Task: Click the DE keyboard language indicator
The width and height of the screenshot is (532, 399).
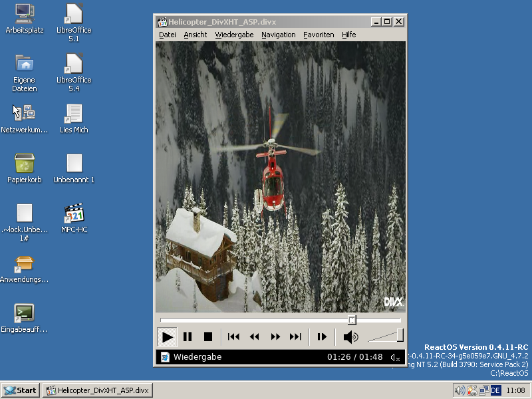Action: pyautogui.click(x=495, y=390)
